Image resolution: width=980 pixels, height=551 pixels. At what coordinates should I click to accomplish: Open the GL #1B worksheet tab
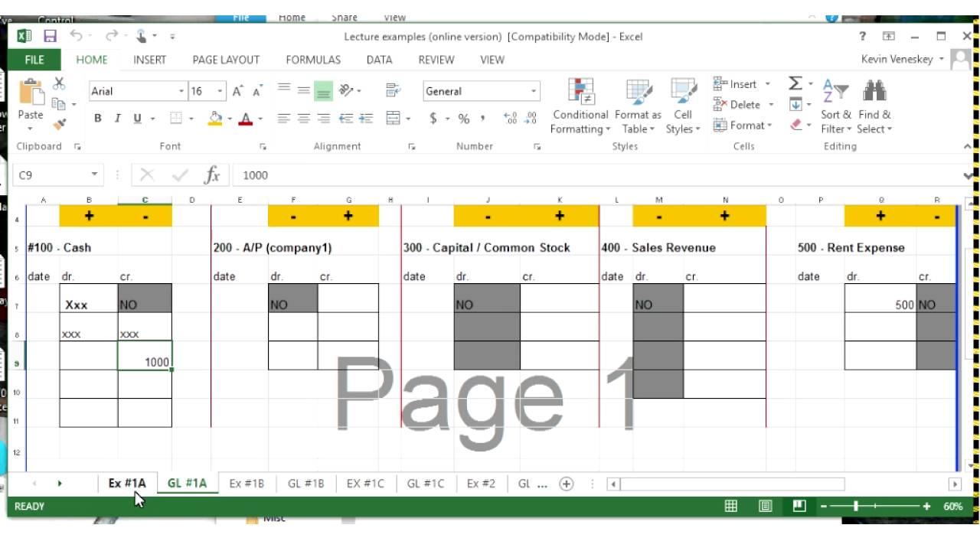[x=305, y=484]
